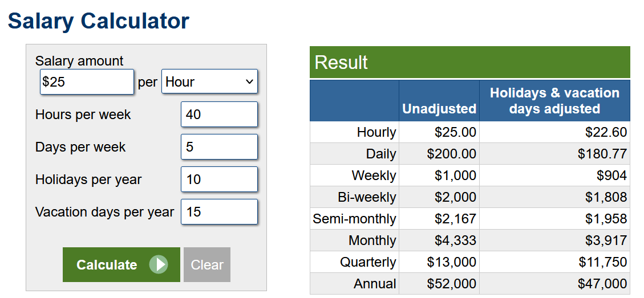Click the green Result header bar
Screen dimensions: 644x298
(469, 62)
